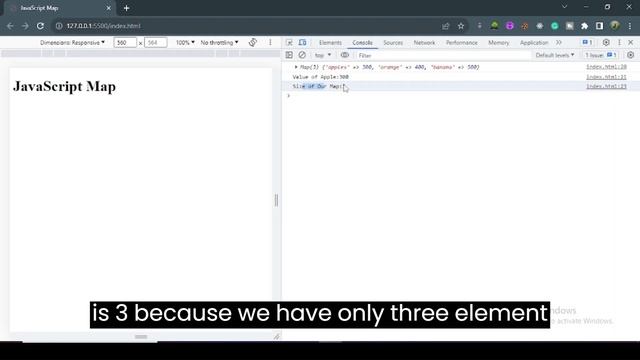Switch to the Console tab
Image resolution: width=640 pixels, height=360 pixels.
(362, 42)
